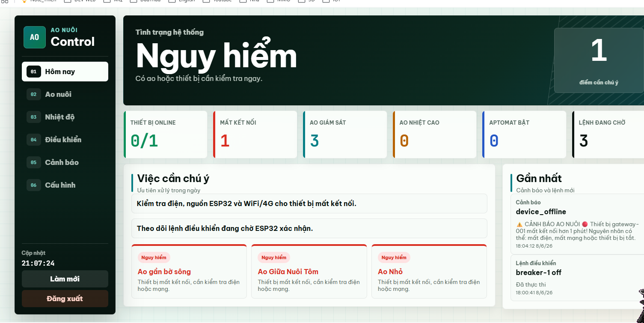Image resolution: width=644 pixels, height=323 pixels.
Task: Click the 'Việc cần chú ý' heading
Action: (173, 179)
